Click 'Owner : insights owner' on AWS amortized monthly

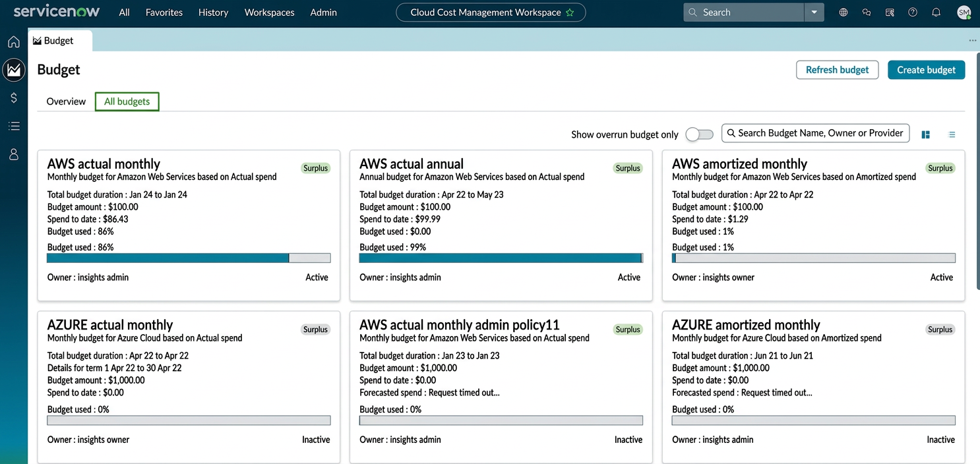coord(713,277)
